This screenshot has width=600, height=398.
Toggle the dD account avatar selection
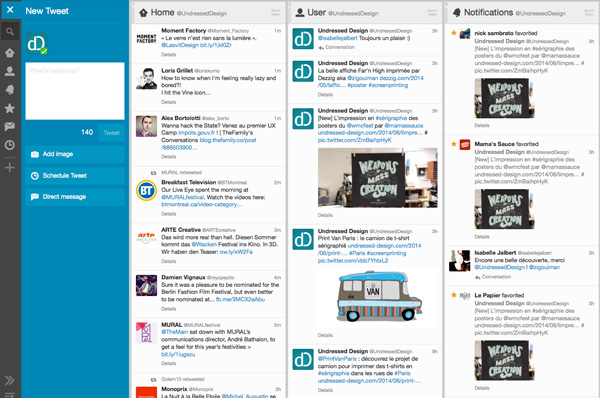pos(36,43)
